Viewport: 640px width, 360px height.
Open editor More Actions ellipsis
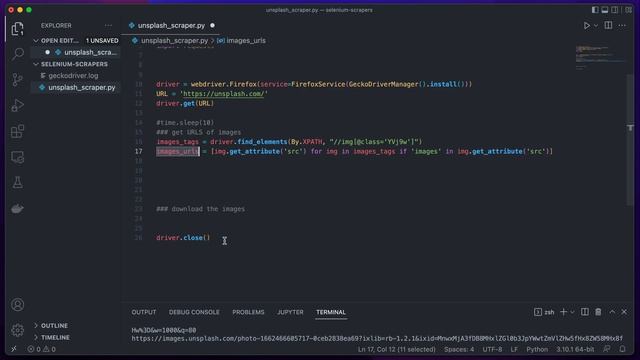pos(622,25)
